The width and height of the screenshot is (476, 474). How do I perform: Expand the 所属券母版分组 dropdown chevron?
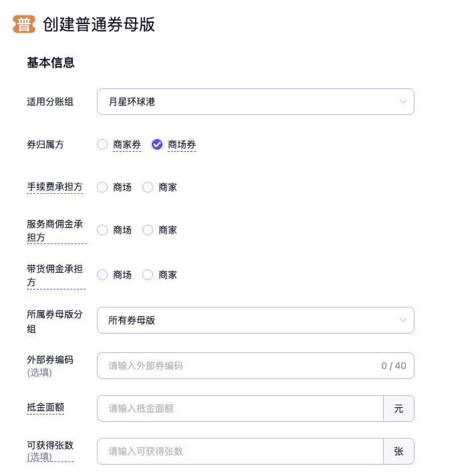pyautogui.click(x=402, y=320)
